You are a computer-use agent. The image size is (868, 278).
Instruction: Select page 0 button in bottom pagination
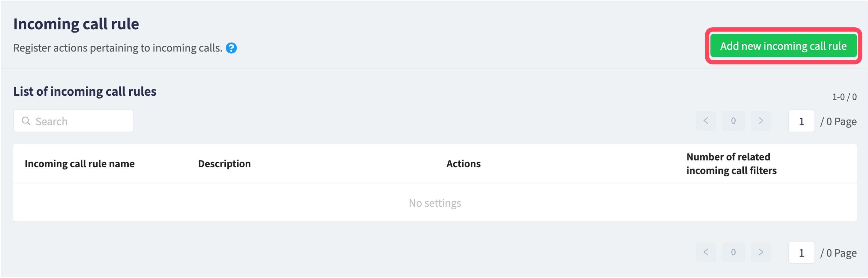(733, 253)
